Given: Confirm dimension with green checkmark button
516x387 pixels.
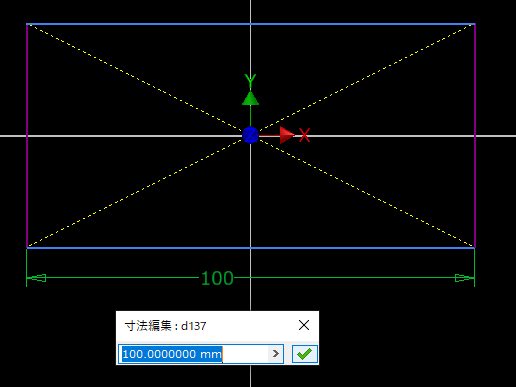Looking at the screenshot, I should (x=305, y=354).
